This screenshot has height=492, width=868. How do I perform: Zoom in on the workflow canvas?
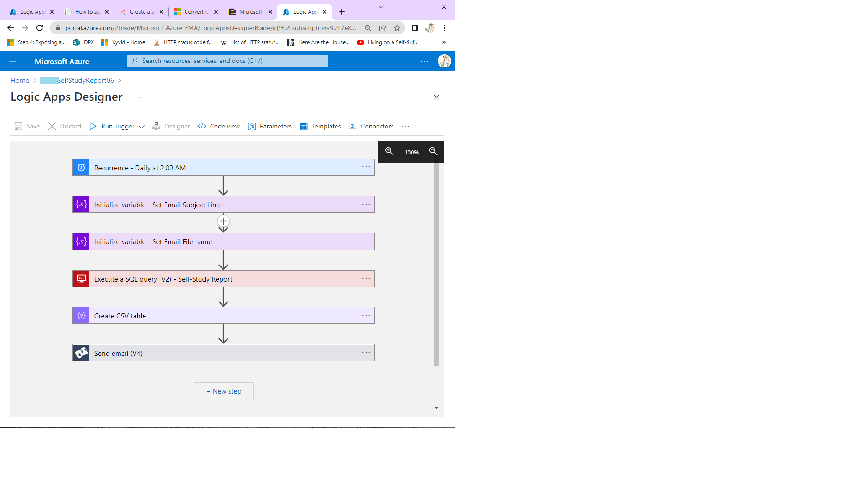[389, 152]
